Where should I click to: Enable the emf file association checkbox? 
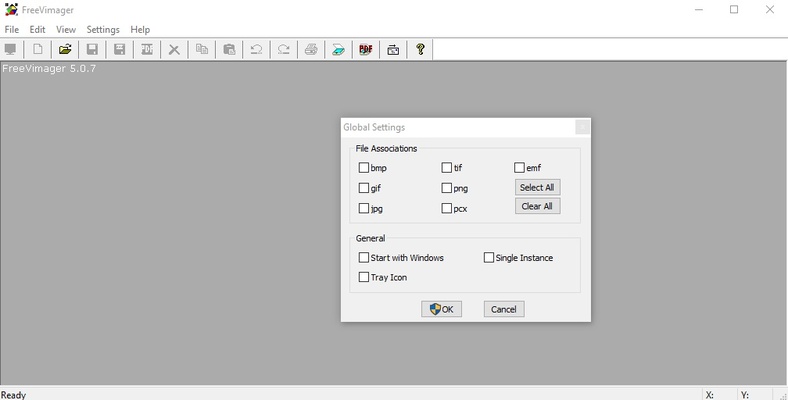pyautogui.click(x=520, y=167)
